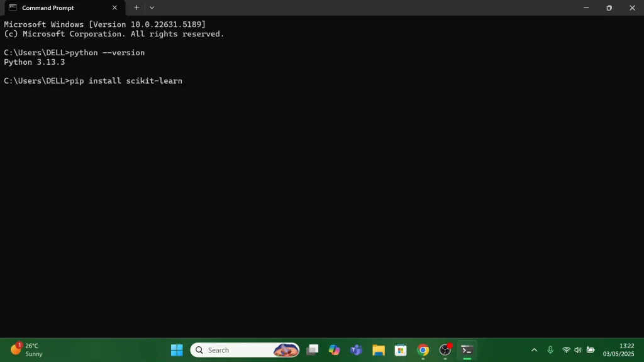Expand the new tab profile dropdown arrow
644x362 pixels.
pyautogui.click(x=152, y=8)
